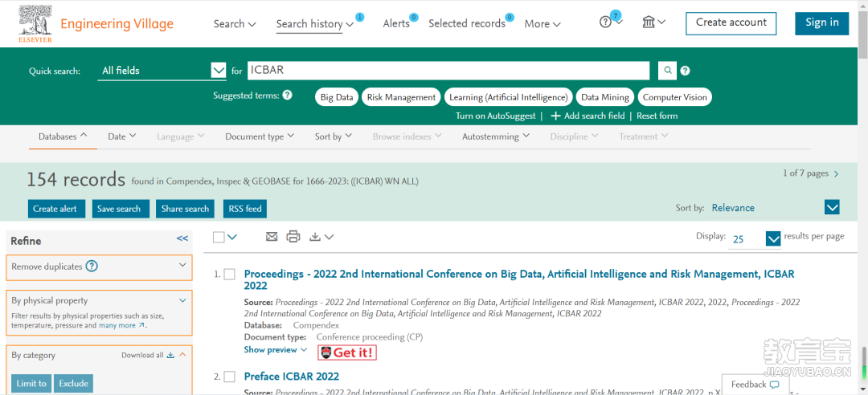Open the help question mark menu

[611, 22]
